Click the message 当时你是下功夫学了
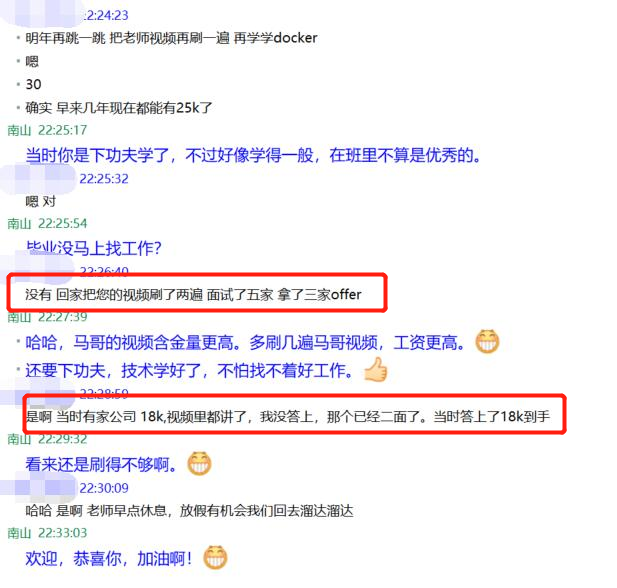Image resolution: width=617 pixels, height=588 pixels. click(x=253, y=155)
